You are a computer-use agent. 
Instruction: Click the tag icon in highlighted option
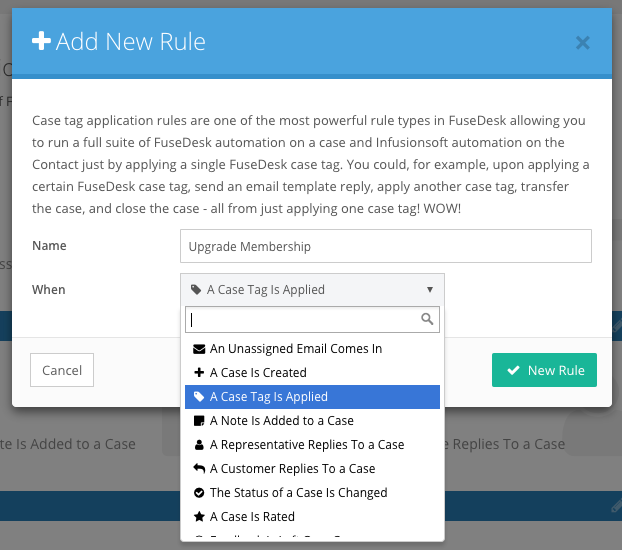(199, 396)
